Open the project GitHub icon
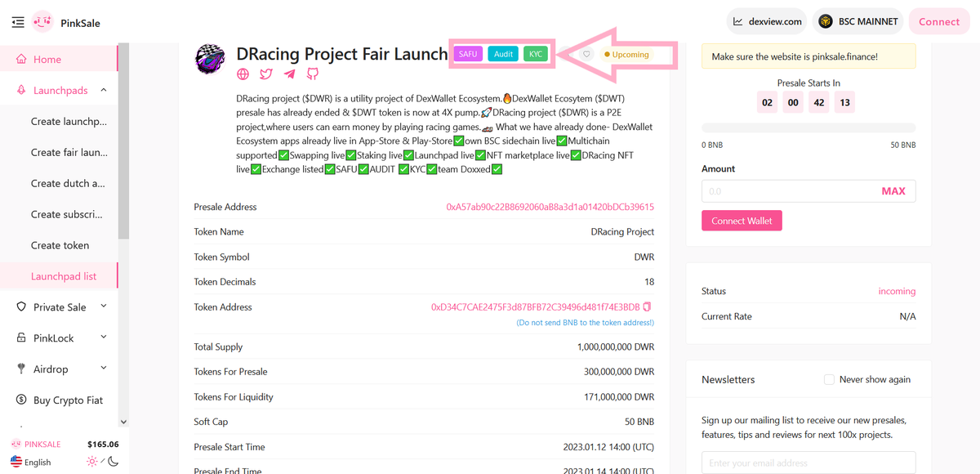This screenshot has width=980, height=474. coord(312,74)
